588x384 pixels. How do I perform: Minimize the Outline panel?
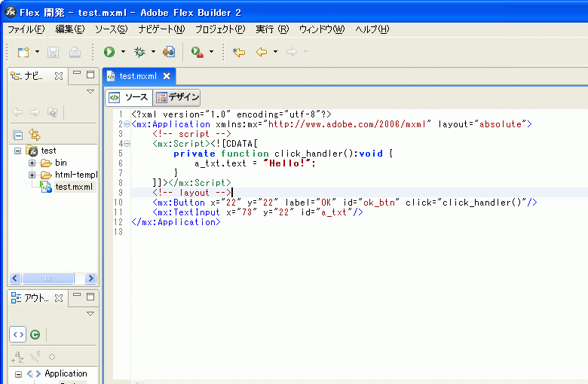(77, 295)
